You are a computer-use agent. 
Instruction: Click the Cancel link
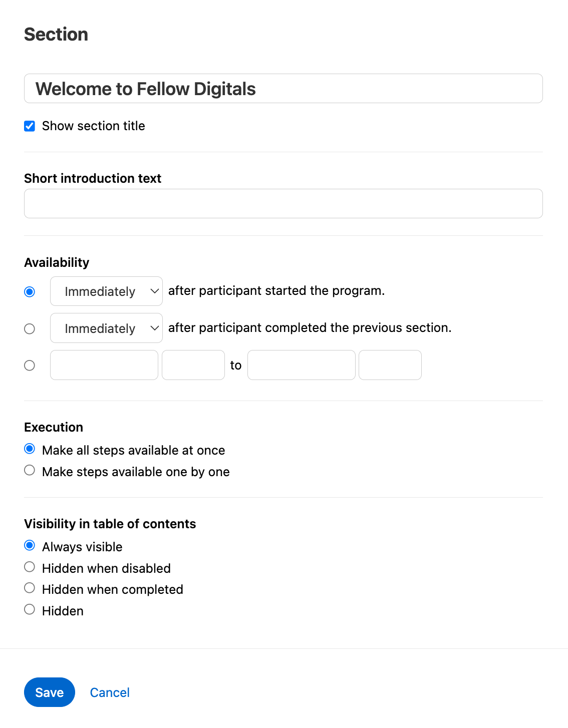pyautogui.click(x=110, y=692)
